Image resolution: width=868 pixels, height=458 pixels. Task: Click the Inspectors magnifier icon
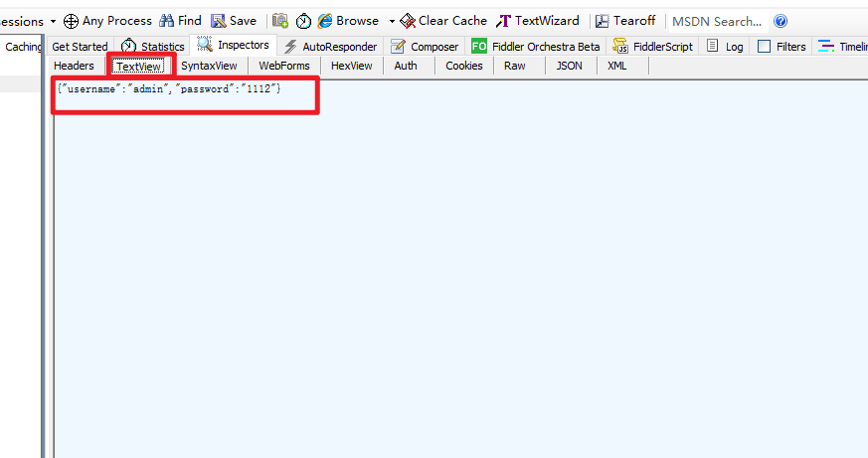click(204, 45)
